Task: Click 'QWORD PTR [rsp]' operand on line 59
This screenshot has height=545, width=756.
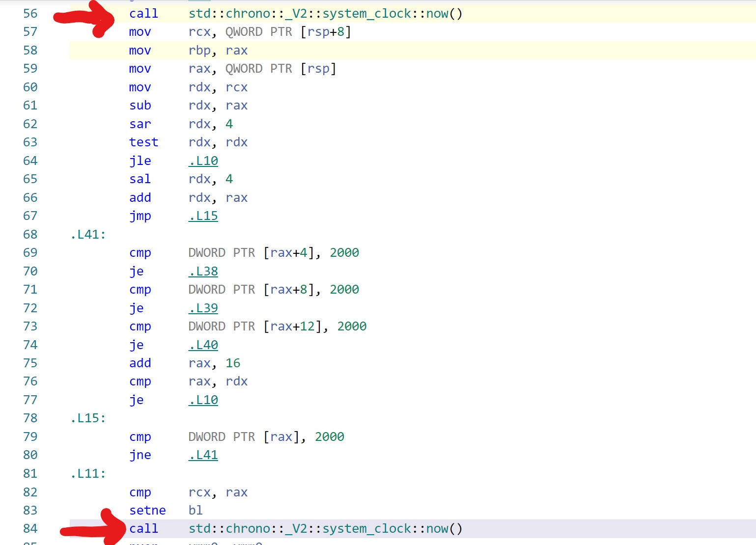Action: click(x=281, y=69)
